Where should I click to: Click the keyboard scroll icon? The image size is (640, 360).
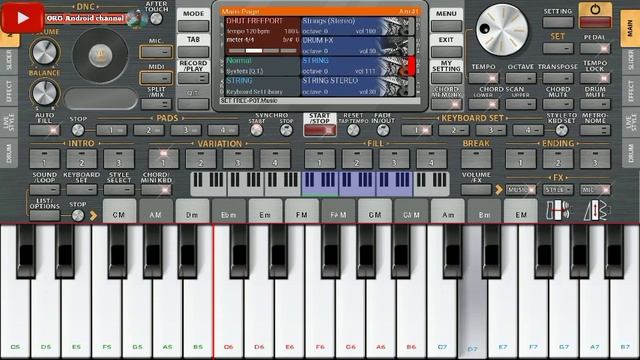click(x=558, y=211)
